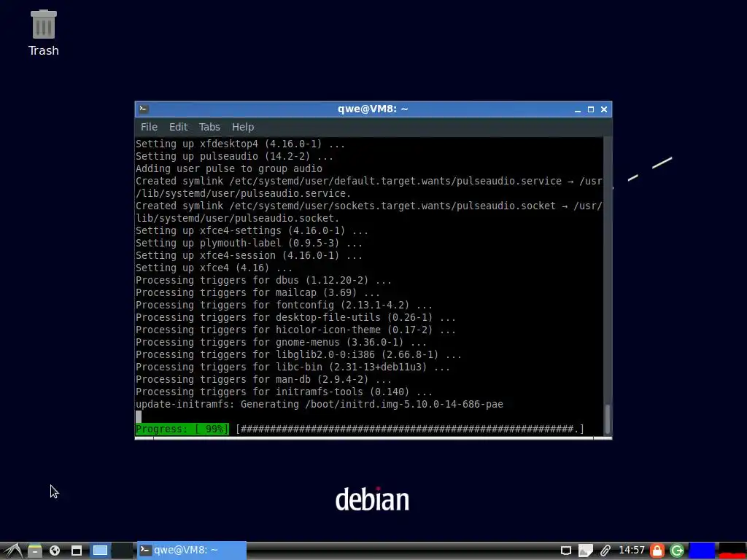The width and height of the screenshot is (747, 560).
Task: Click the 14:57 clock
Action: pyautogui.click(x=631, y=550)
